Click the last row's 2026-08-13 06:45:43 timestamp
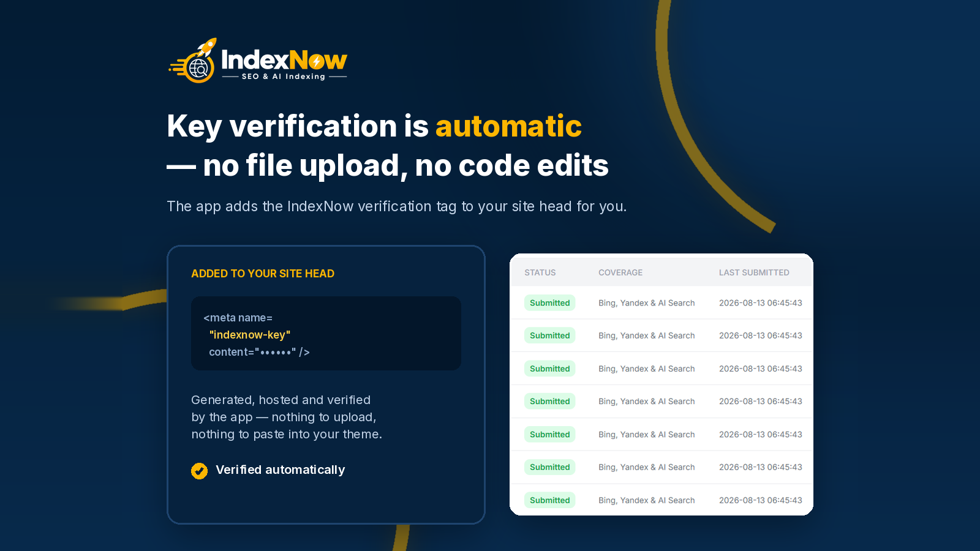 click(761, 500)
